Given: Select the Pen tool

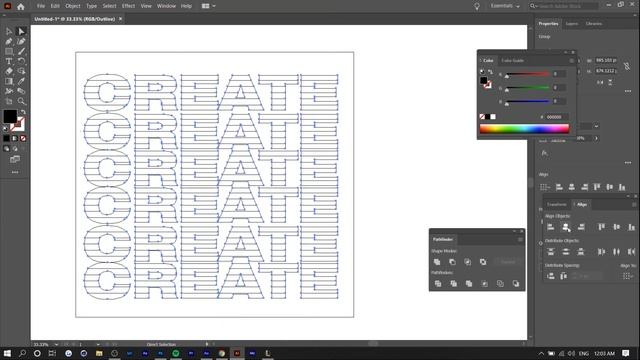Looking at the screenshot, I should 9,41.
